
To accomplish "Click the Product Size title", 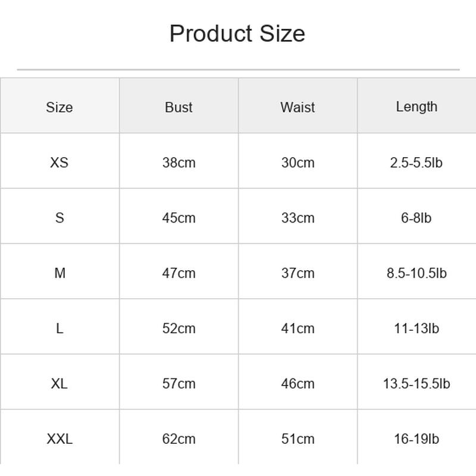I will pyautogui.click(x=237, y=33).
